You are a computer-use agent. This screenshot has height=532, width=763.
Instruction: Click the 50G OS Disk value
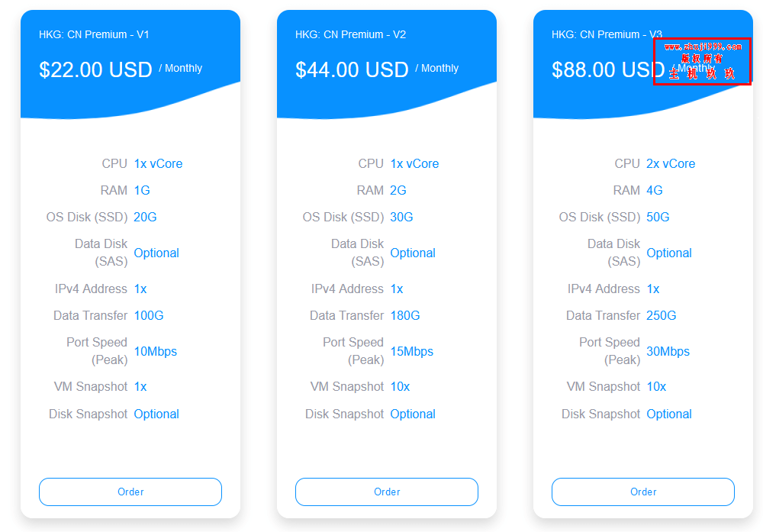[658, 217]
